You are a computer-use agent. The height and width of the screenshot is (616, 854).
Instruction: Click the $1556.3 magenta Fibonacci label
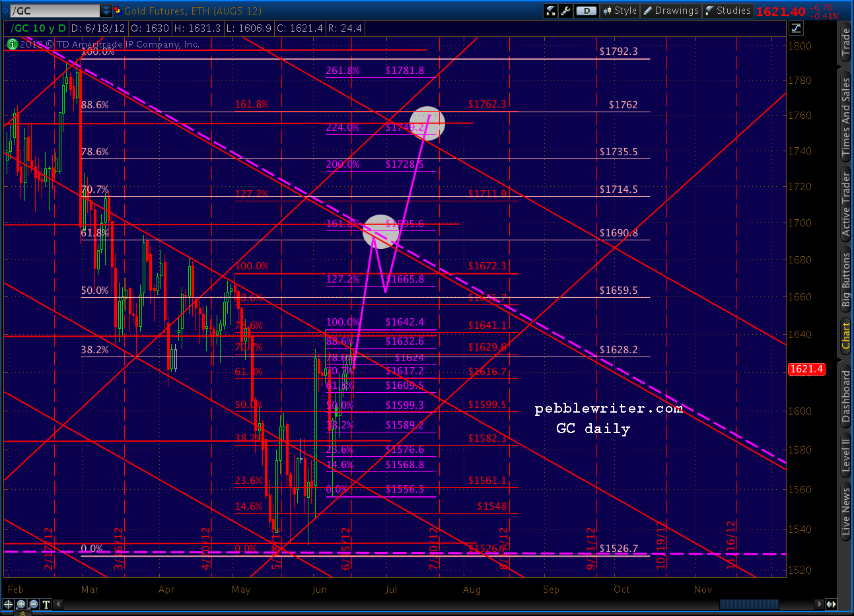[x=405, y=489]
